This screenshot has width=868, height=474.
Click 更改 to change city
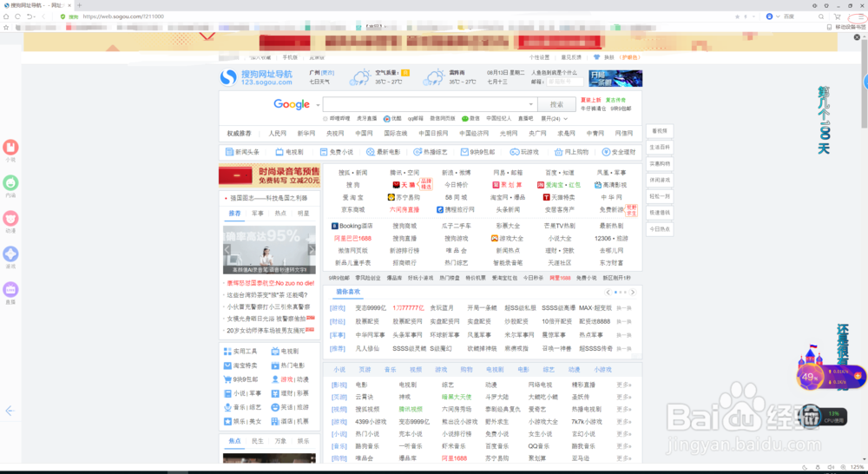(328, 73)
